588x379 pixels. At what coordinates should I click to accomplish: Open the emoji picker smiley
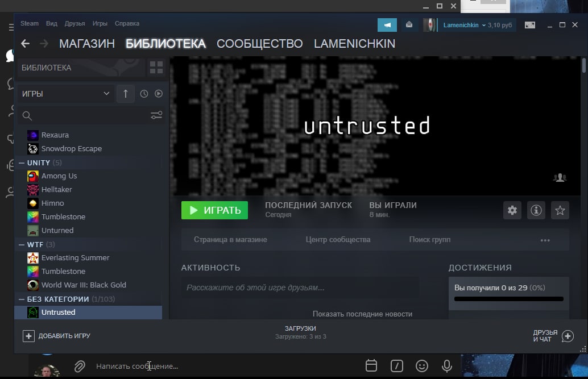[422, 366]
